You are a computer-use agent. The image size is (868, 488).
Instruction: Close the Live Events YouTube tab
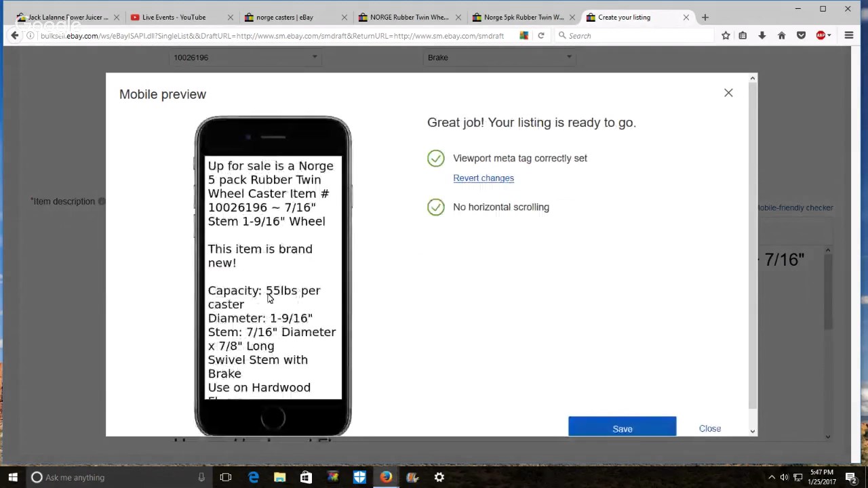click(x=231, y=18)
